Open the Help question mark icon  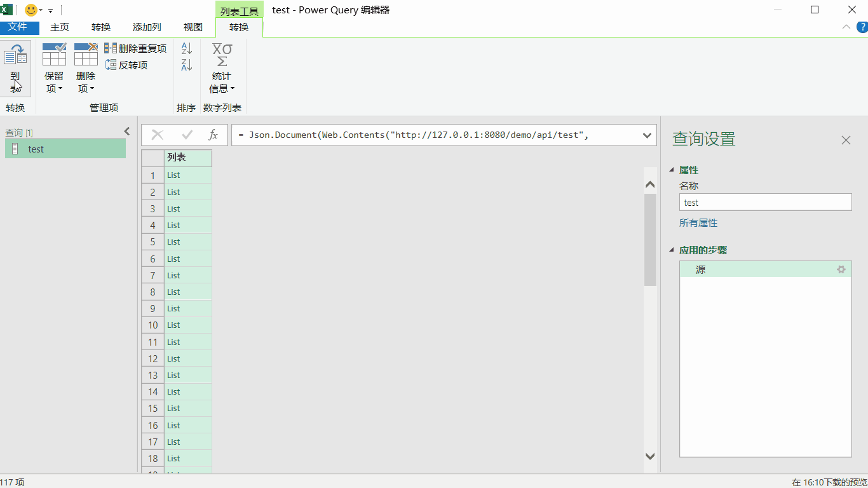(x=862, y=27)
